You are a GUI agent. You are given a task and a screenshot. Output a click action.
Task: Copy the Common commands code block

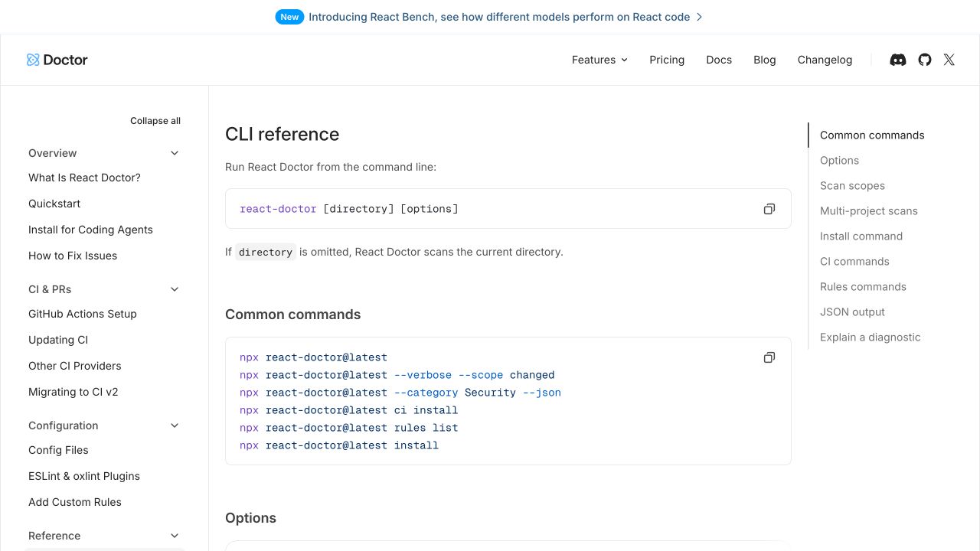coord(769,357)
